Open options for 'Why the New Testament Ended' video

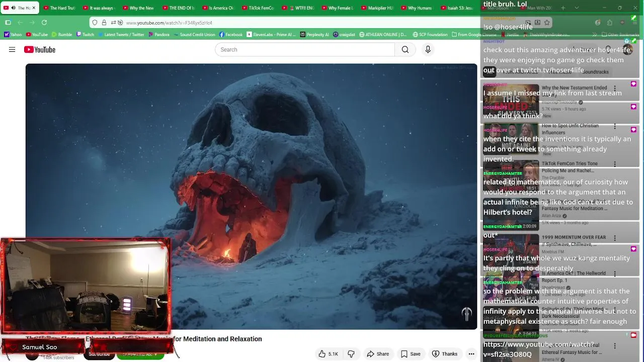click(614, 88)
